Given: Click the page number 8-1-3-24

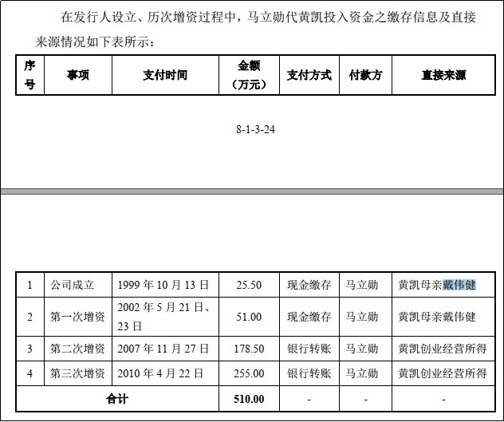Looking at the screenshot, I should click(255, 128).
